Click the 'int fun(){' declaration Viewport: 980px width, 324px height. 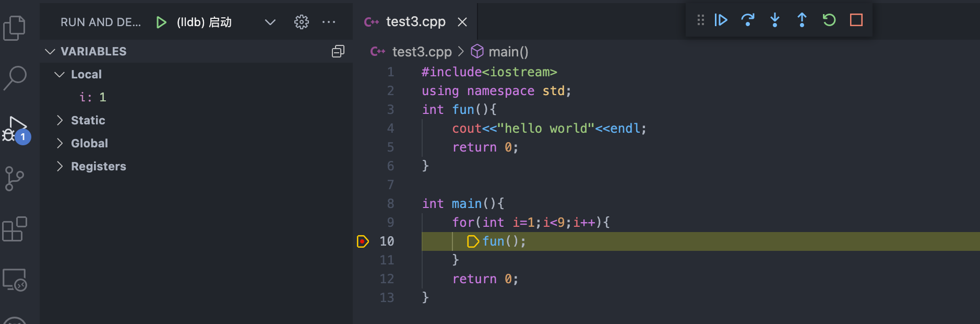(x=459, y=110)
